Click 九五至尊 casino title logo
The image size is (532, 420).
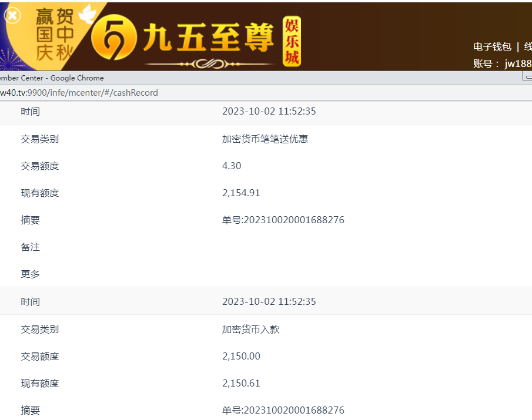[208, 37]
